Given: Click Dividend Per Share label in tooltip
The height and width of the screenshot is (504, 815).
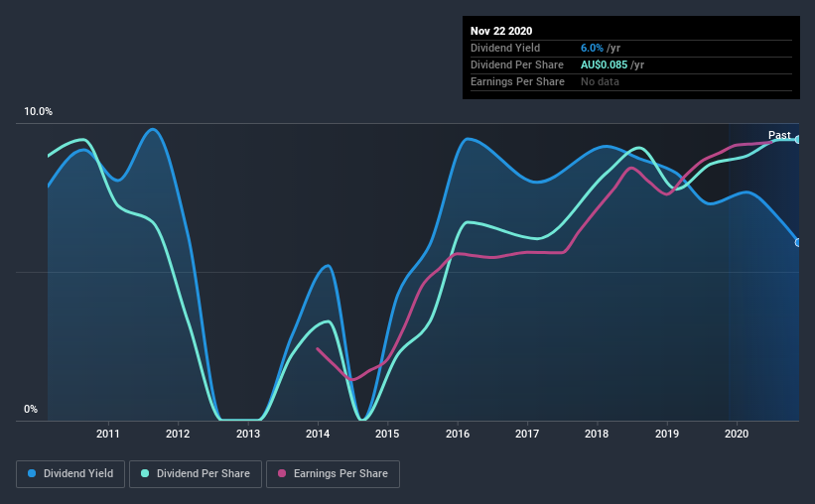Looking at the screenshot, I should click(x=516, y=64).
